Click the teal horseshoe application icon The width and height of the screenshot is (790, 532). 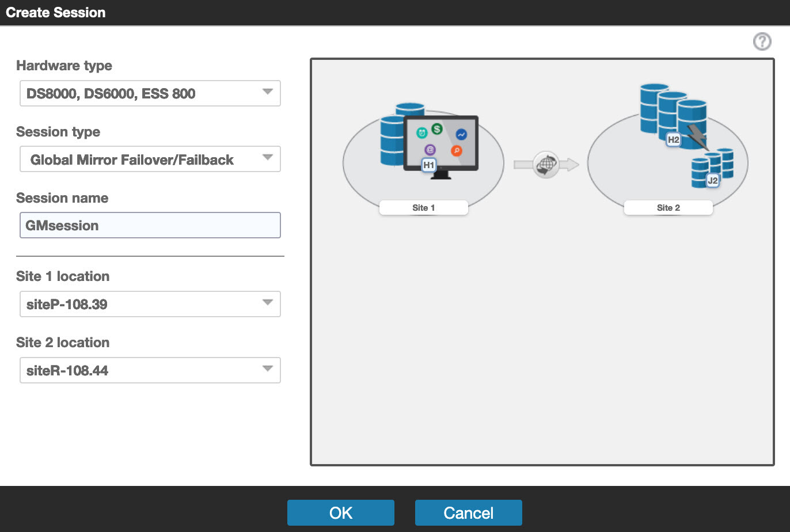pos(423,133)
